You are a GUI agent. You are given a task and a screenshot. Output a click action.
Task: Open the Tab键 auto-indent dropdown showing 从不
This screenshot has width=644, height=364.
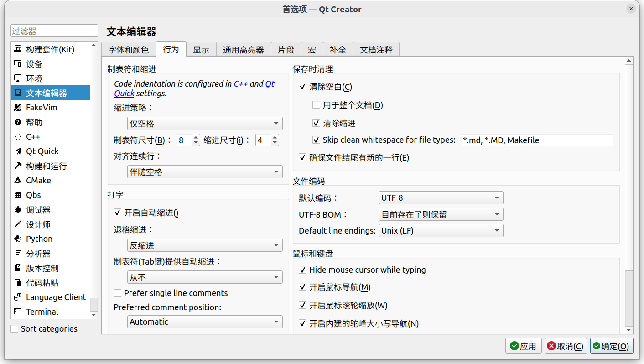[205, 277]
